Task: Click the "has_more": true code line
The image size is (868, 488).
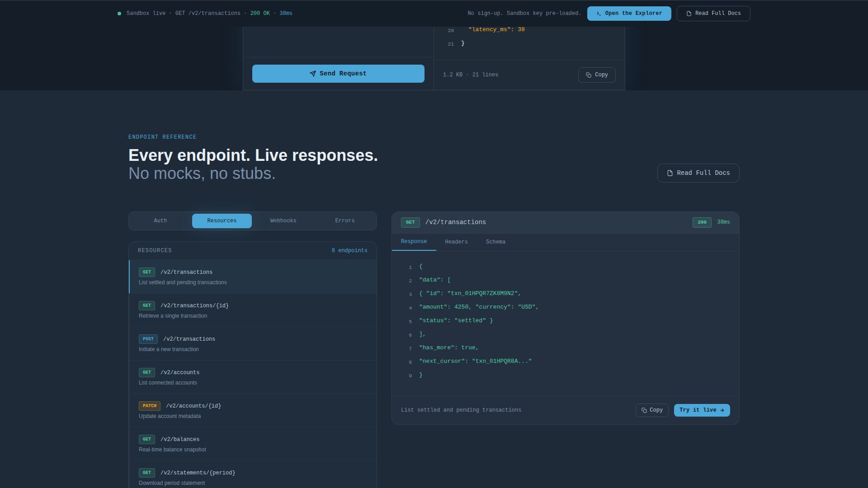Action: click(448, 348)
